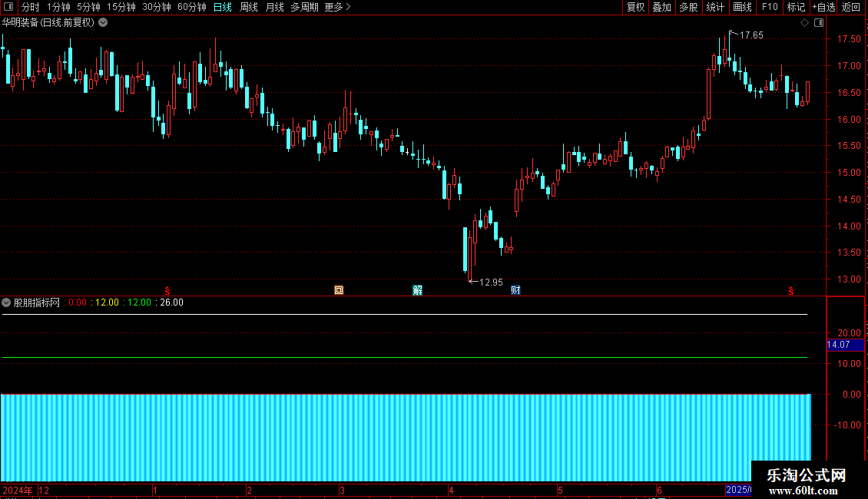Open 多股 multi-stock view
Screen dimensions: 868x499
coord(688,7)
